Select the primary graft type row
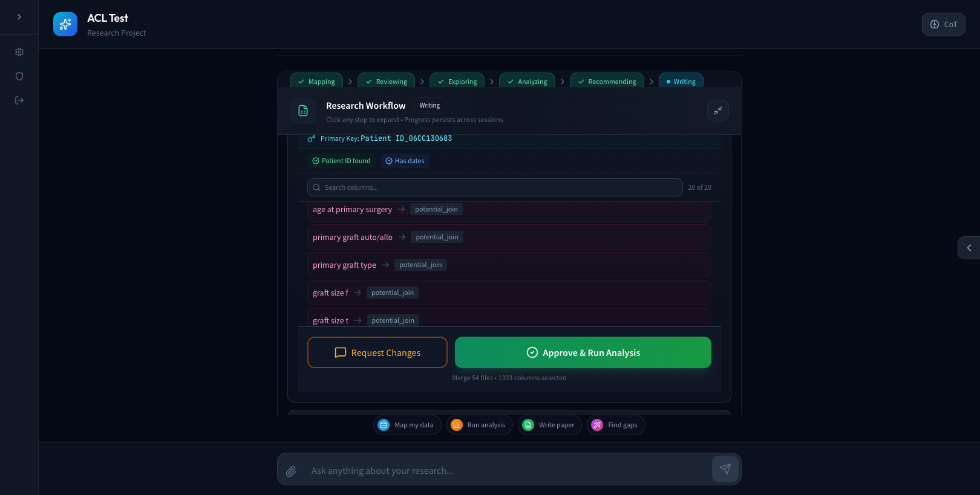The height and width of the screenshot is (495, 980). click(x=509, y=265)
